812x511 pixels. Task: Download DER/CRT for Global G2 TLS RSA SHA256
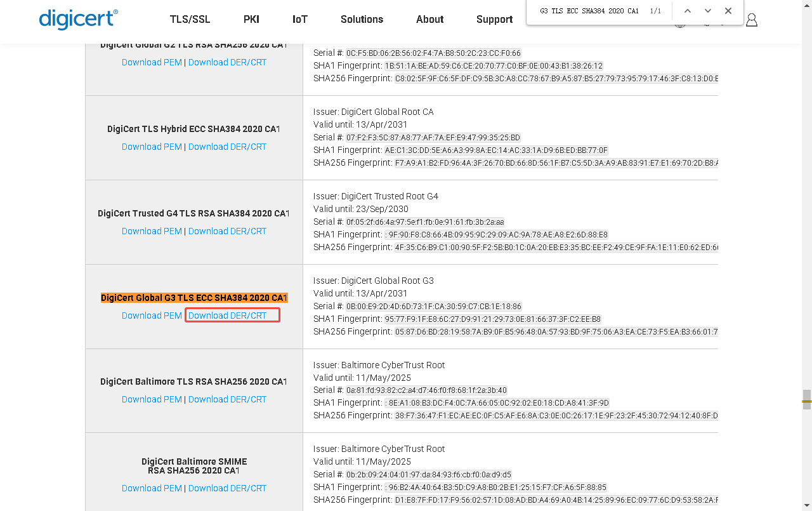point(227,62)
